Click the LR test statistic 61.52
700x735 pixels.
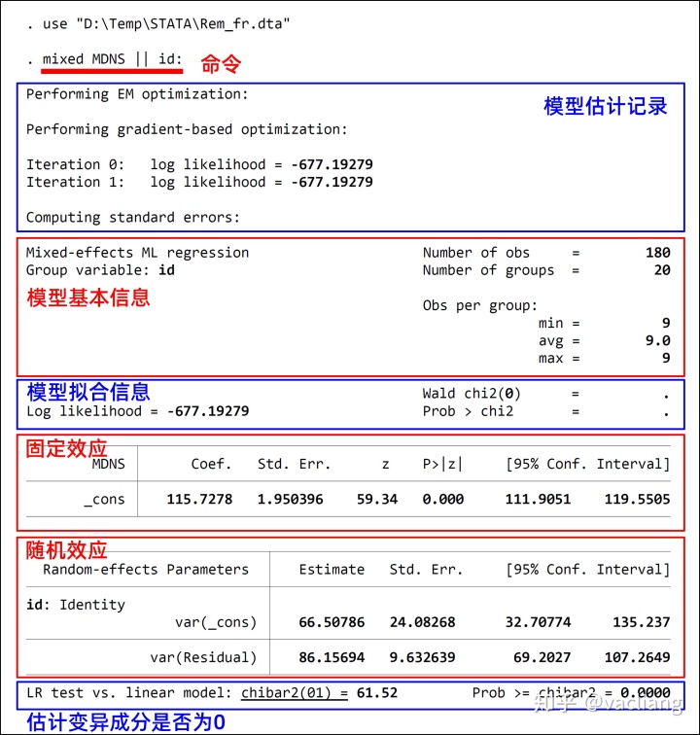(x=377, y=693)
